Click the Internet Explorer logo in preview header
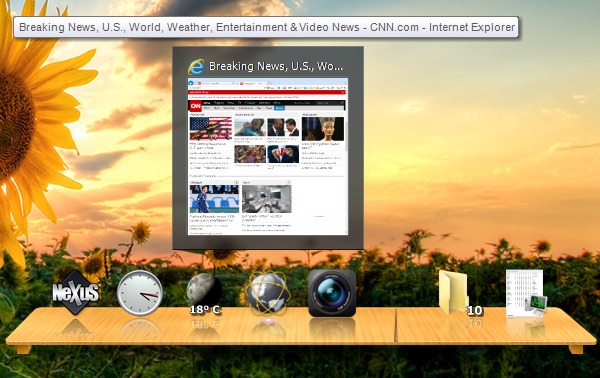The height and width of the screenshot is (378, 600). pos(196,67)
